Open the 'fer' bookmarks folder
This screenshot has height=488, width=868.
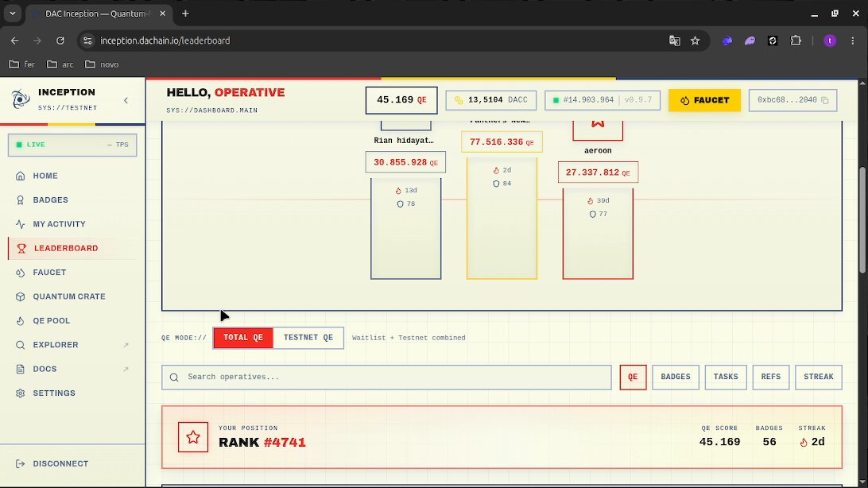tap(22, 64)
